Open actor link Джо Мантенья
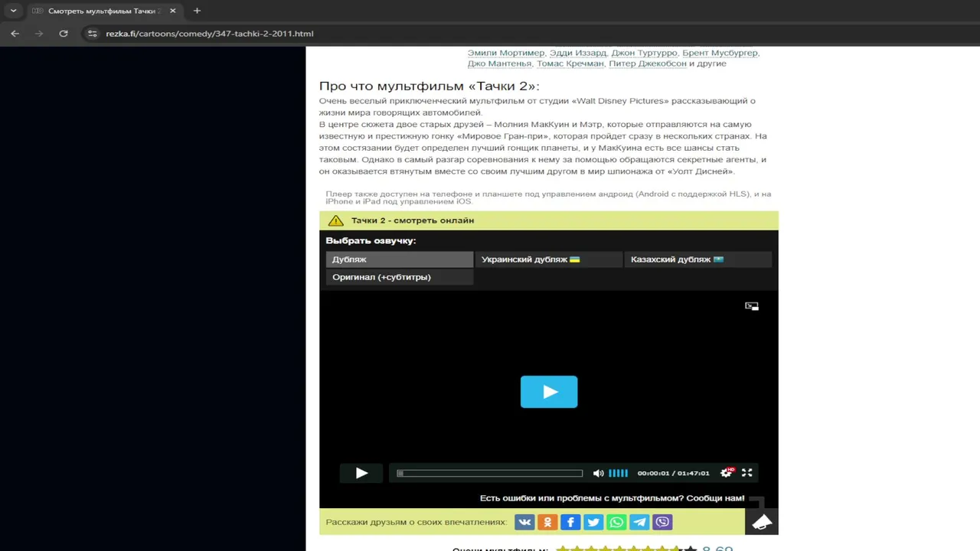Viewport: 980px width, 551px height. [499, 64]
